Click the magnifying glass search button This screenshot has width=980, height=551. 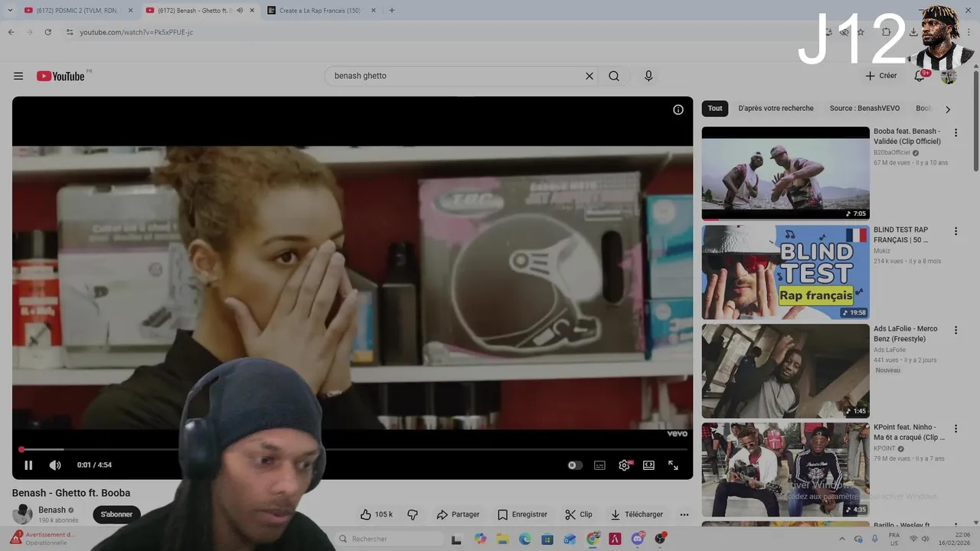point(614,76)
